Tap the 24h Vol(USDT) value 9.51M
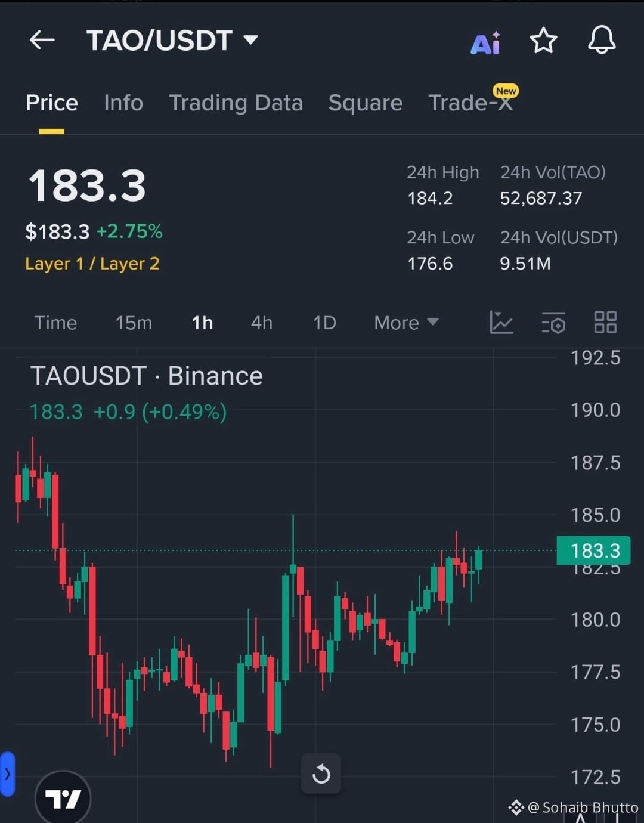The width and height of the screenshot is (644, 823). coord(525,264)
